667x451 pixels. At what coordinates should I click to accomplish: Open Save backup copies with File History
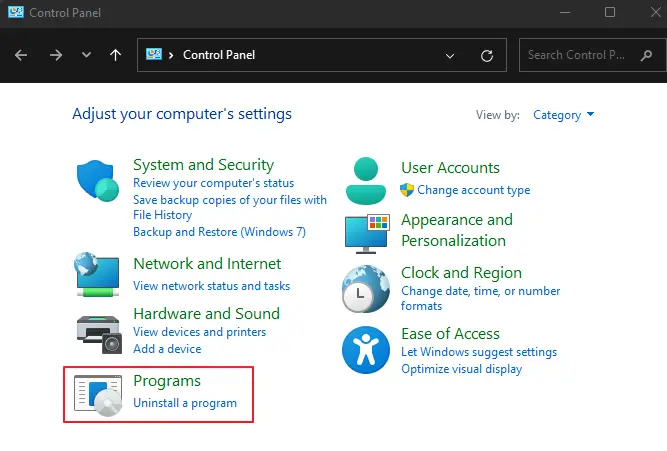click(230, 207)
